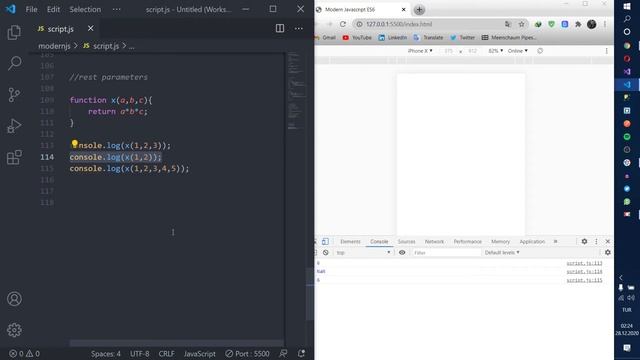640x360 pixels.
Task: Change the language mode JavaScript
Action: pyautogui.click(x=200, y=353)
